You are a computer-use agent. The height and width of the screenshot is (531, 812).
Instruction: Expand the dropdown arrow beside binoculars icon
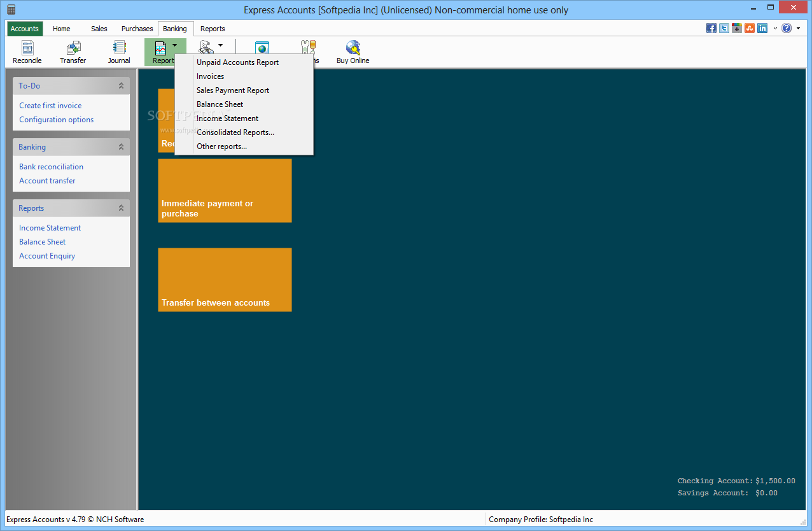point(221,45)
